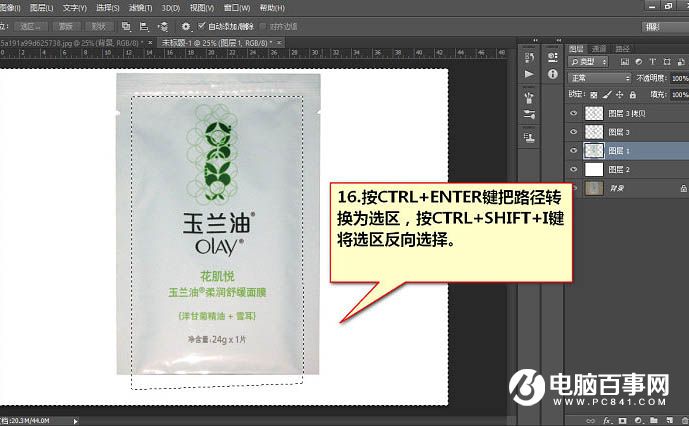
Task: Add layer mask icon
Action: tap(622, 421)
